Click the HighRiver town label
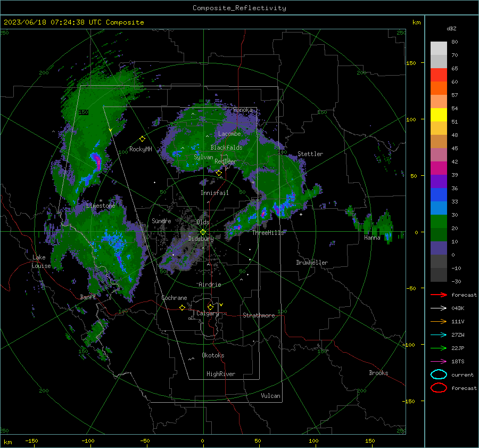This screenshot has height=448, width=479. (x=221, y=374)
